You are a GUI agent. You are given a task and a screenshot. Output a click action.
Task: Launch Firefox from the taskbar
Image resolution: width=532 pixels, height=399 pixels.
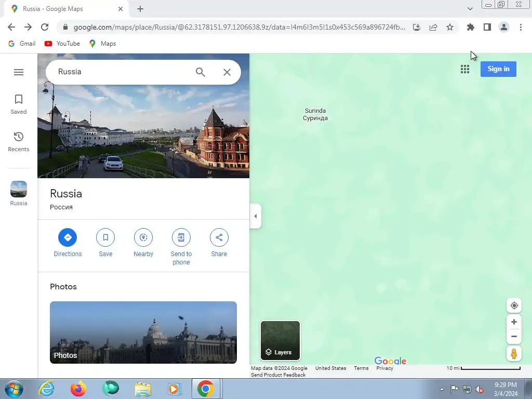coord(78,389)
